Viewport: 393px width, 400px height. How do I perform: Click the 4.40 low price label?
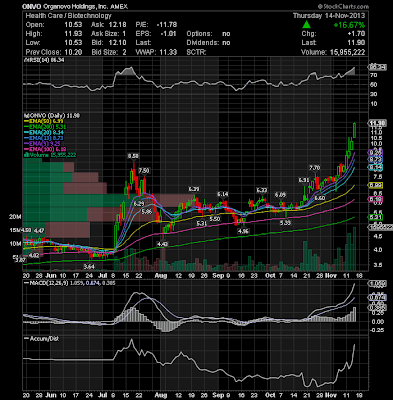click(x=162, y=244)
